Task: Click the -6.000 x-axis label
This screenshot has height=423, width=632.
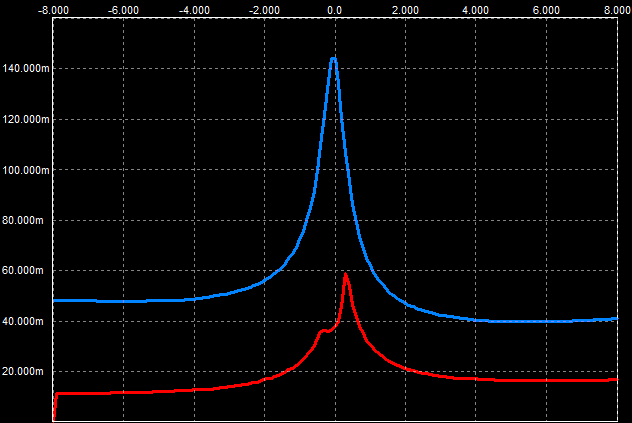Action: [x=123, y=10]
